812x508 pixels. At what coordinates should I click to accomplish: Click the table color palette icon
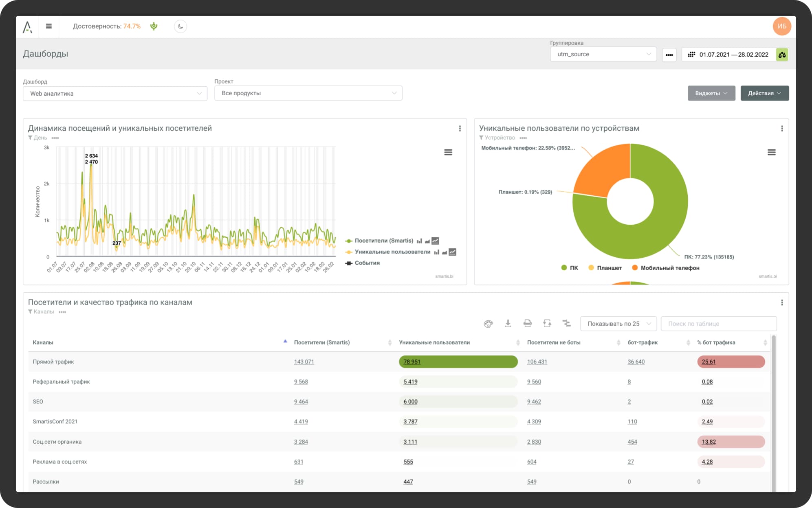(488, 324)
